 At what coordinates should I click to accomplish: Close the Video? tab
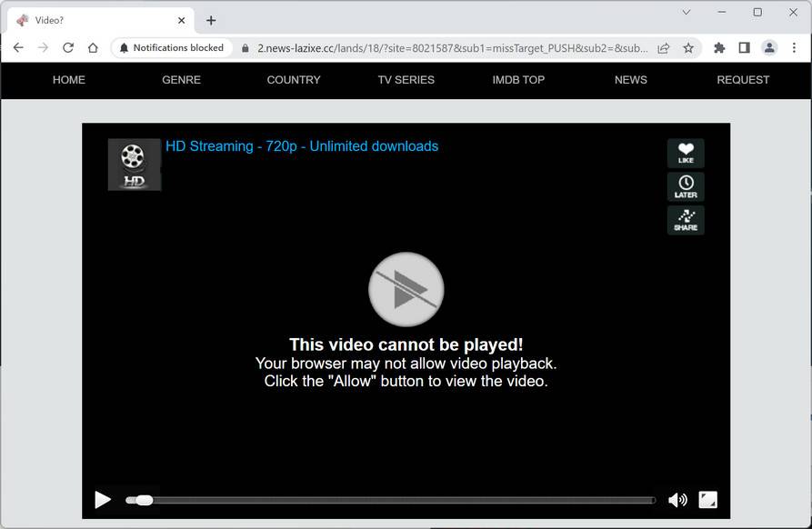[181, 20]
